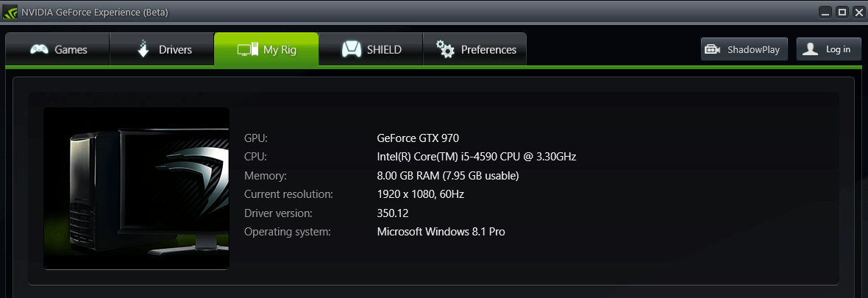Click the PC rig thumbnail image

point(136,188)
